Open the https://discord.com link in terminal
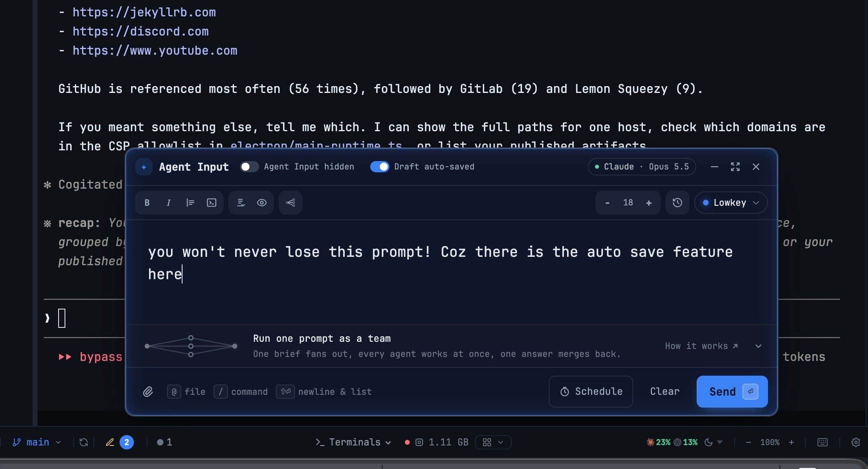 (x=140, y=32)
